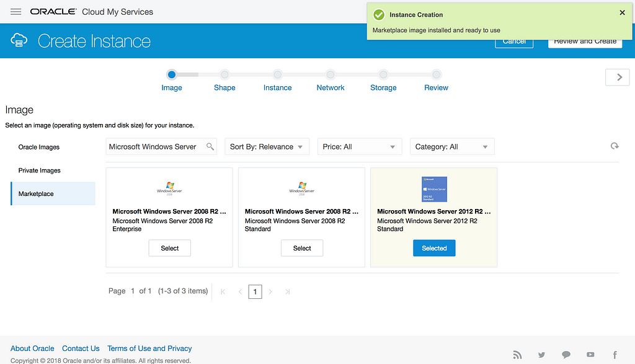The width and height of the screenshot is (635, 364).
Task: Open the Contact Us link
Action: coord(81,348)
